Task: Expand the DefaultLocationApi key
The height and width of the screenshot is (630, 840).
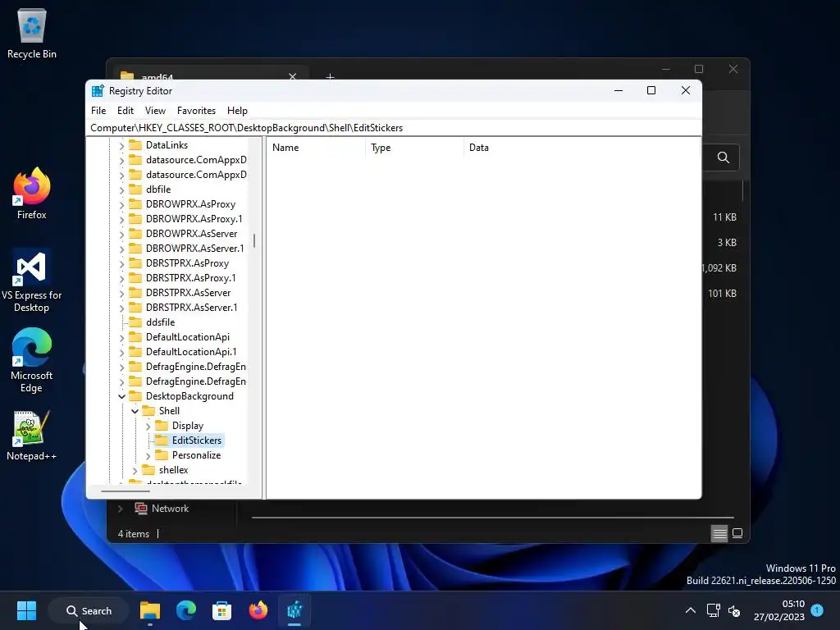Action: click(121, 337)
